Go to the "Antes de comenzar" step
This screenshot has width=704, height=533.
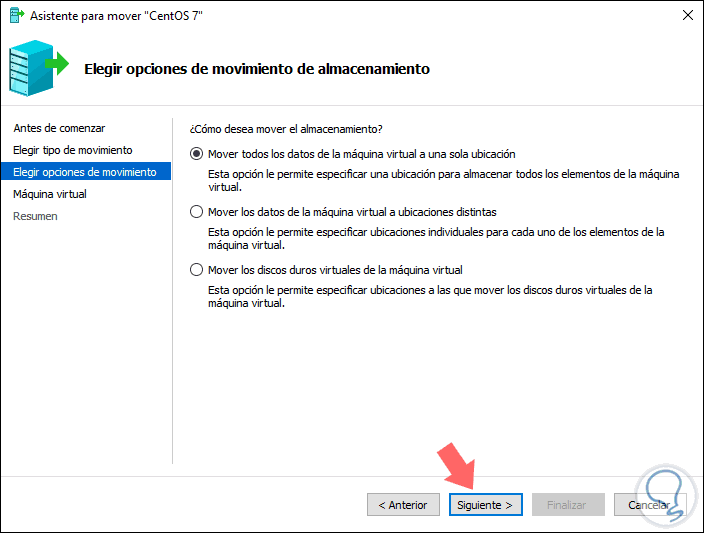59,128
